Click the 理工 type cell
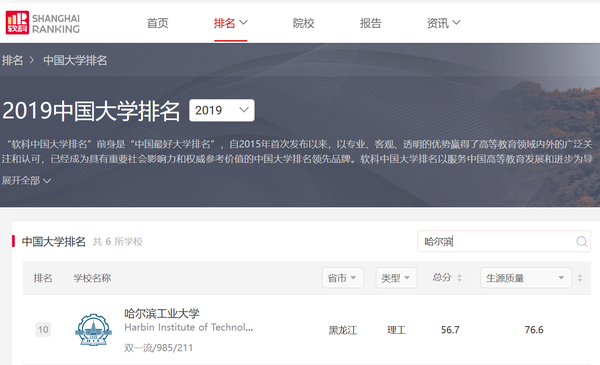Image resolution: width=600 pixels, height=365 pixels. (x=396, y=330)
